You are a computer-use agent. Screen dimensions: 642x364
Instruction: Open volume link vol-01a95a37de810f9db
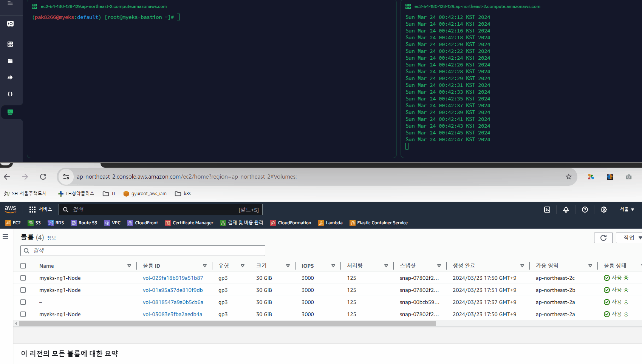coord(173,290)
